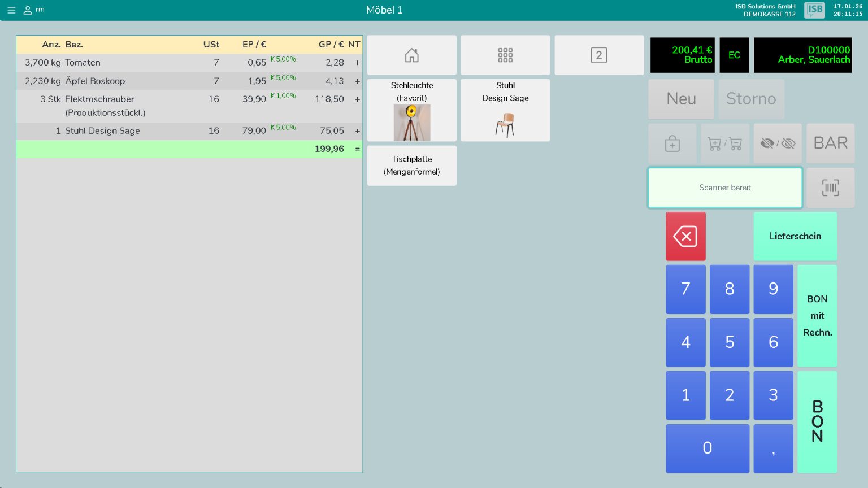
Task: Click the shopping bag add icon
Action: point(672,144)
